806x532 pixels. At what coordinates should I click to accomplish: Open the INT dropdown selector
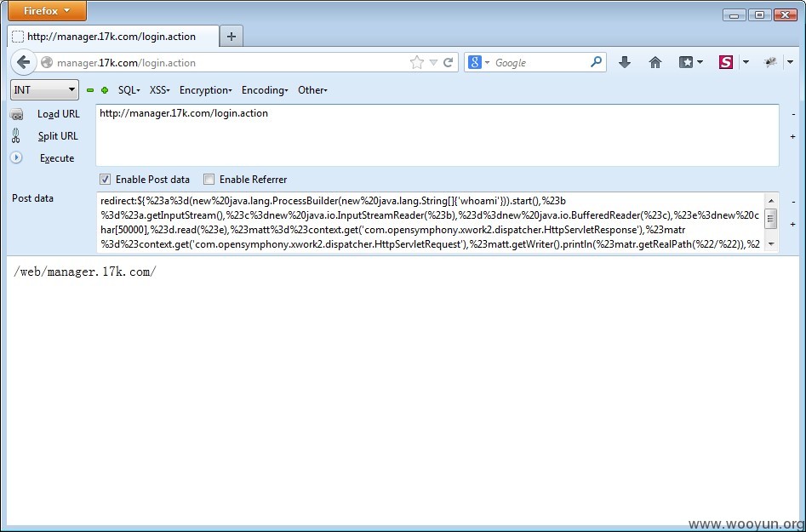[45, 90]
